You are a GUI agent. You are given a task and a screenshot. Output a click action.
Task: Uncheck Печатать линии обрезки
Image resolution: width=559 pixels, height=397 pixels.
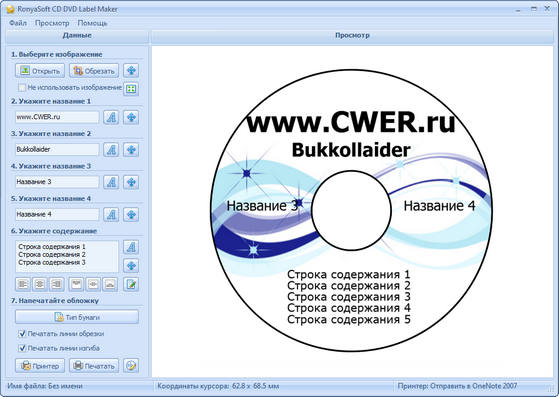(x=22, y=334)
